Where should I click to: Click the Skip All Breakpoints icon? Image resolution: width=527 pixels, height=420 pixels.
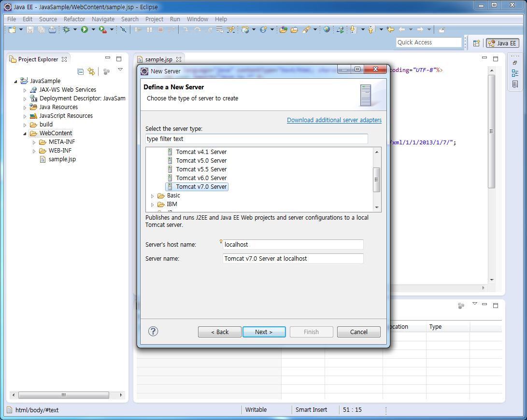[x=122, y=29]
